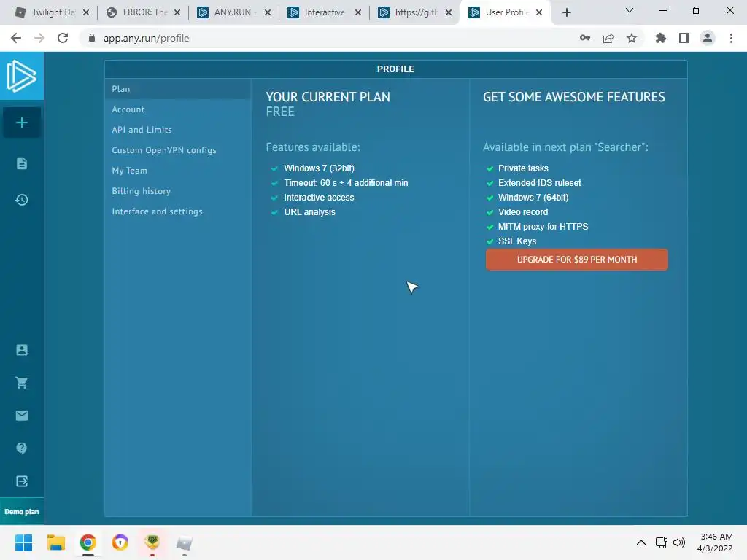Open Custom OpenVPN configs section
Screen dimensions: 747x560
(164, 150)
